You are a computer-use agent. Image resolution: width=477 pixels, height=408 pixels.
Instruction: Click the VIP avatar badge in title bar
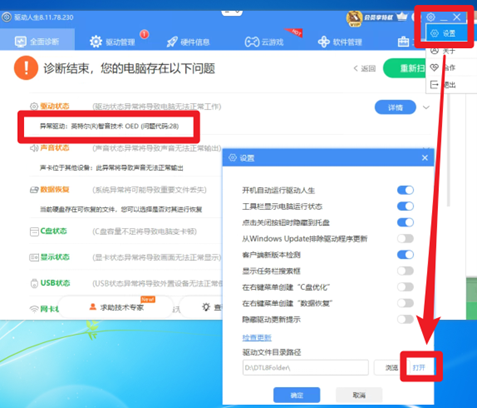[x=354, y=18]
